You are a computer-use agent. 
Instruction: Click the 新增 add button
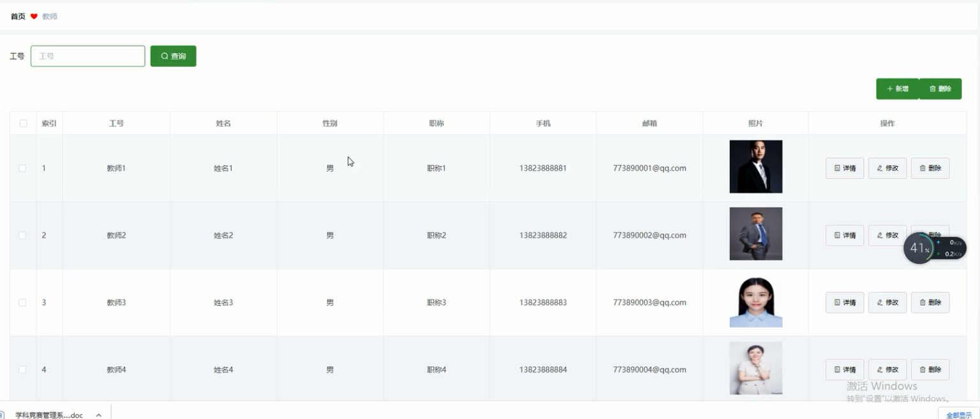coord(897,89)
